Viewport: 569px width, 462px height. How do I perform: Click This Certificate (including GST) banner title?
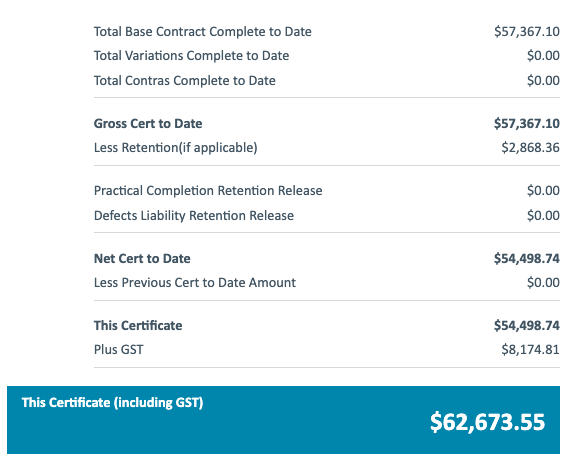[112, 402]
